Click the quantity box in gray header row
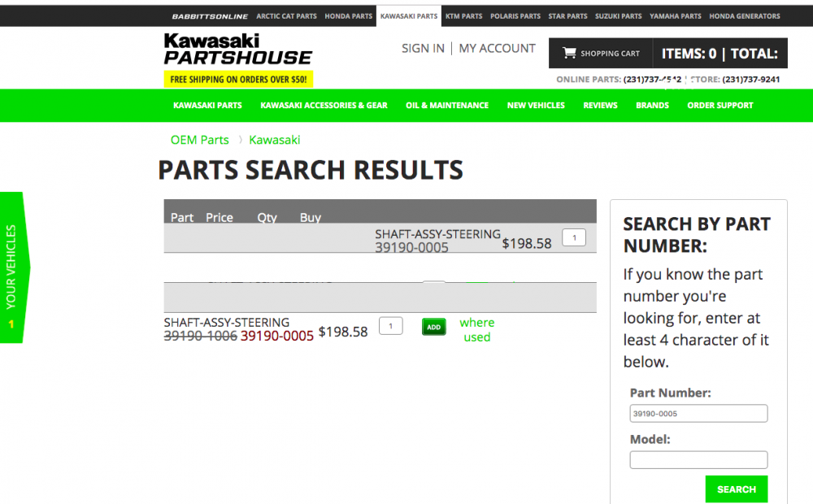 point(574,237)
